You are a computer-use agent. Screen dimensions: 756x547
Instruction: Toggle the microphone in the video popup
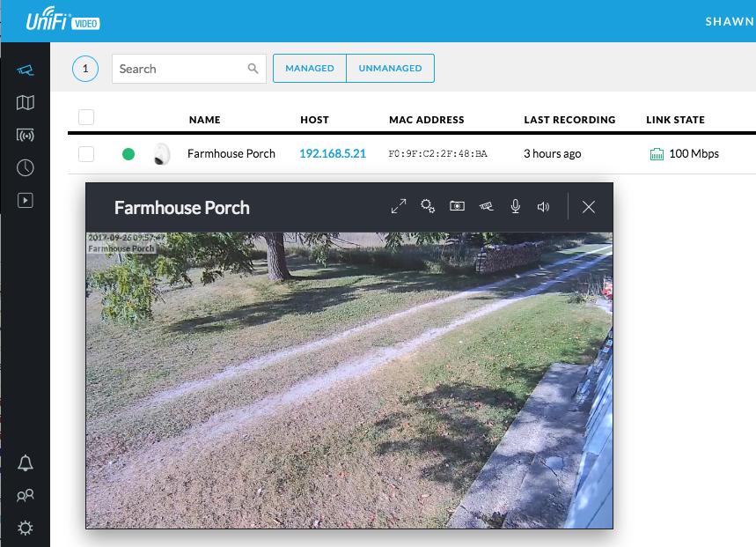[x=516, y=206]
